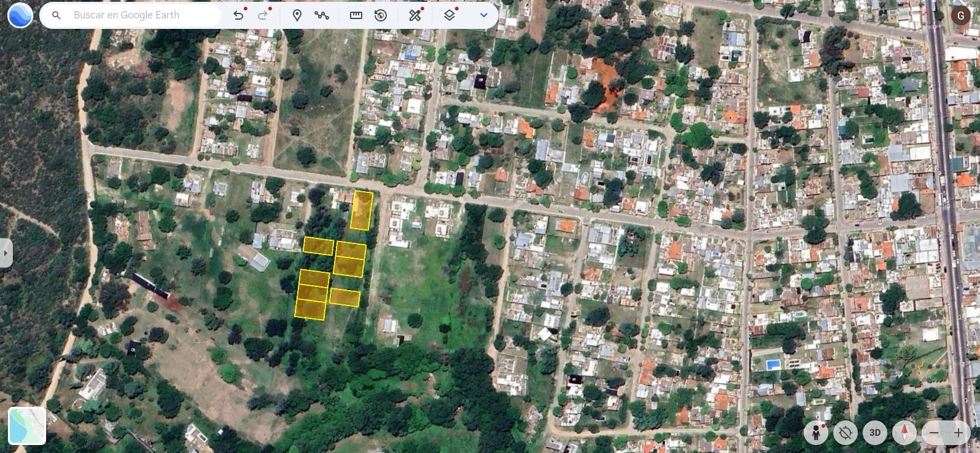Zoom out with the minus button
The image size is (980, 453).
coord(934,433)
